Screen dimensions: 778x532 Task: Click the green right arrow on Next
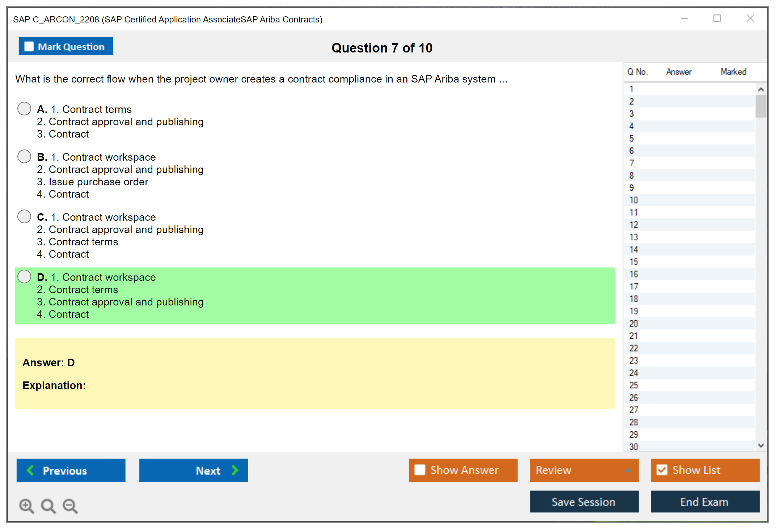click(x=235, y=470)
